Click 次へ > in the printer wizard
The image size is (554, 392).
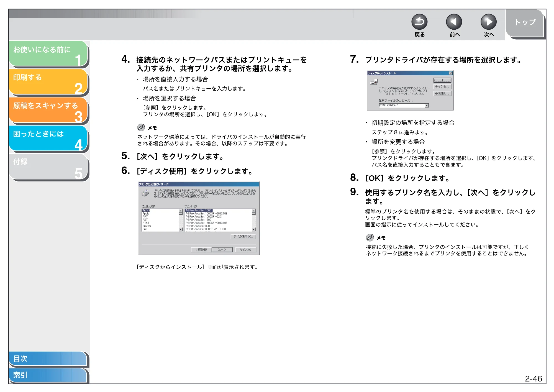[x=222, y=250]
